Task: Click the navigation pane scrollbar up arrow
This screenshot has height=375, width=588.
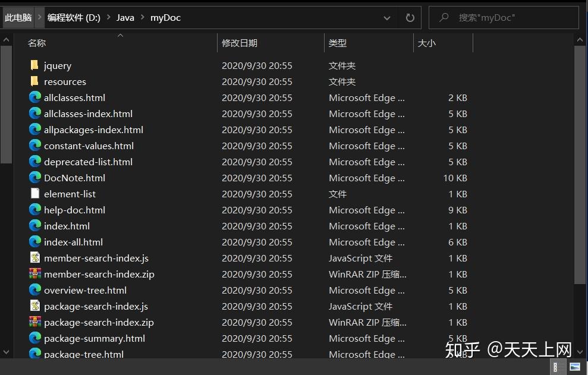Action: point(6,39)
